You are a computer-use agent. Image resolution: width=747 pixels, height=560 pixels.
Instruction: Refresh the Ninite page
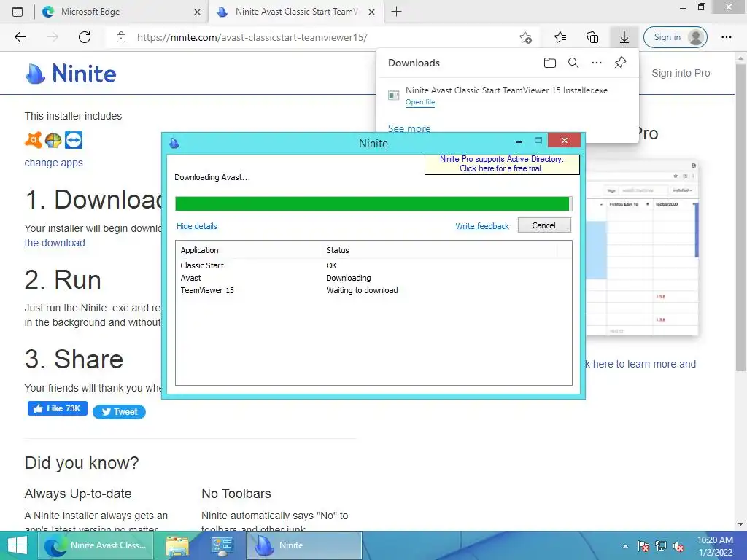(x=85, y=37)
